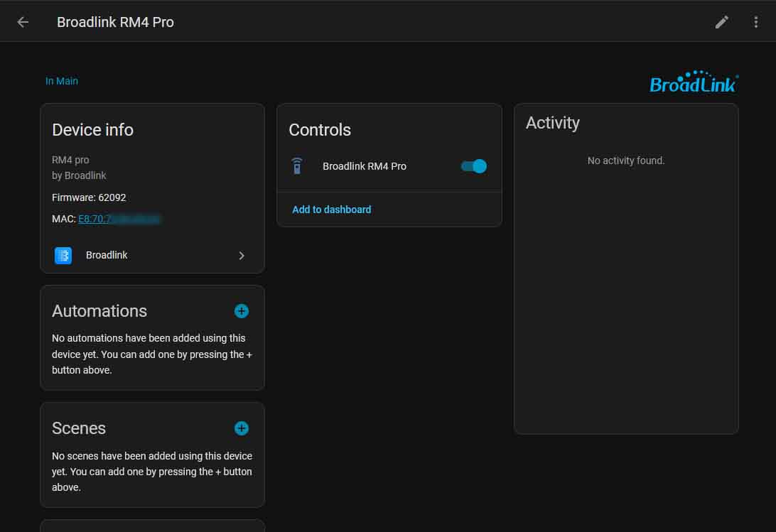Open the three-dot overflow menu
Screen dimensions: 776x532
[755, 22]
